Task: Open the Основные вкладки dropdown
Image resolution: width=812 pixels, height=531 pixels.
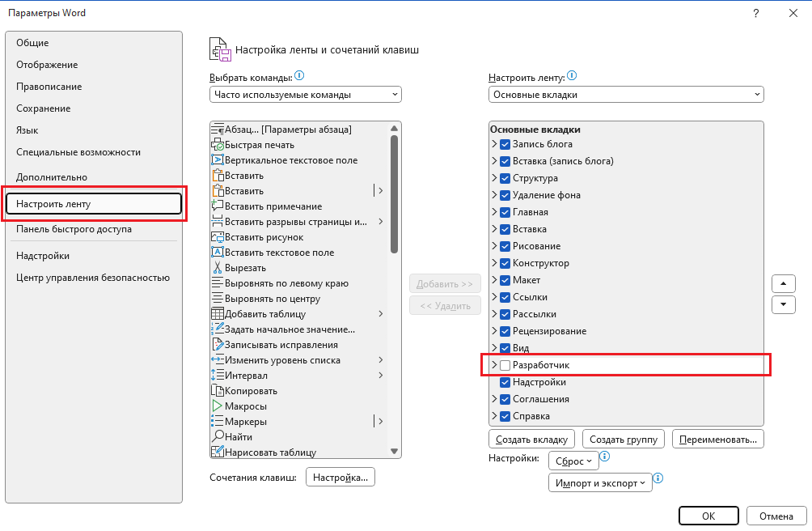Action: coord(626,95)
